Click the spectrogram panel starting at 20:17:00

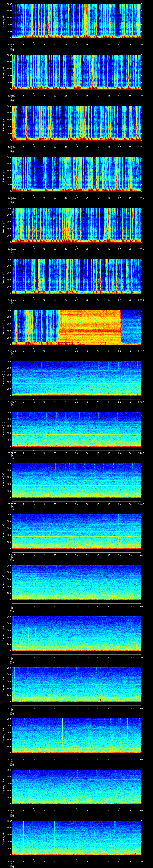[x=77, y=174]
